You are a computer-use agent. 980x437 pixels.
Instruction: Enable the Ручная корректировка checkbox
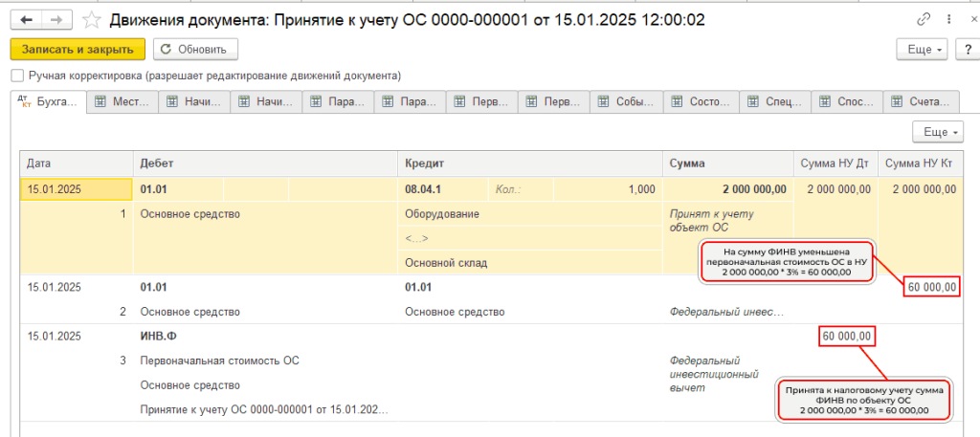point(17,76)
